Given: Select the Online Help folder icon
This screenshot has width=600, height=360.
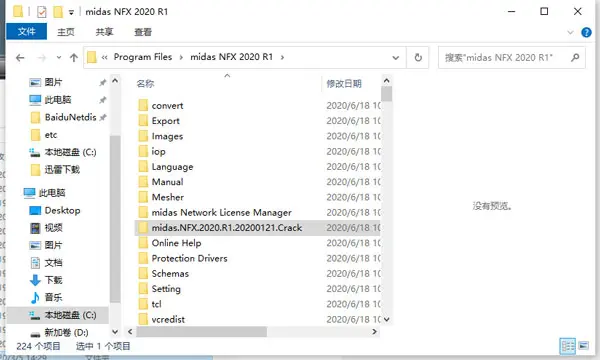Looking at the screenshot, I should click(x=143, y=243).
